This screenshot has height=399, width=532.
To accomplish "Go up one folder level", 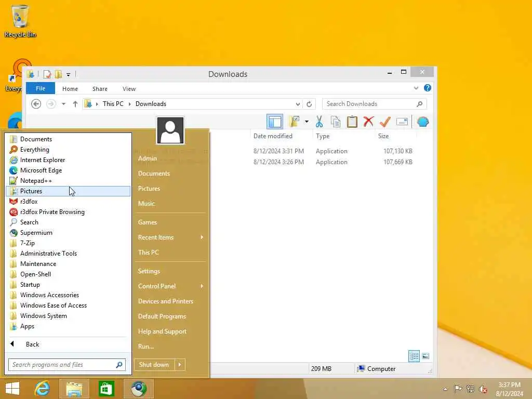I will pos(75,104).
